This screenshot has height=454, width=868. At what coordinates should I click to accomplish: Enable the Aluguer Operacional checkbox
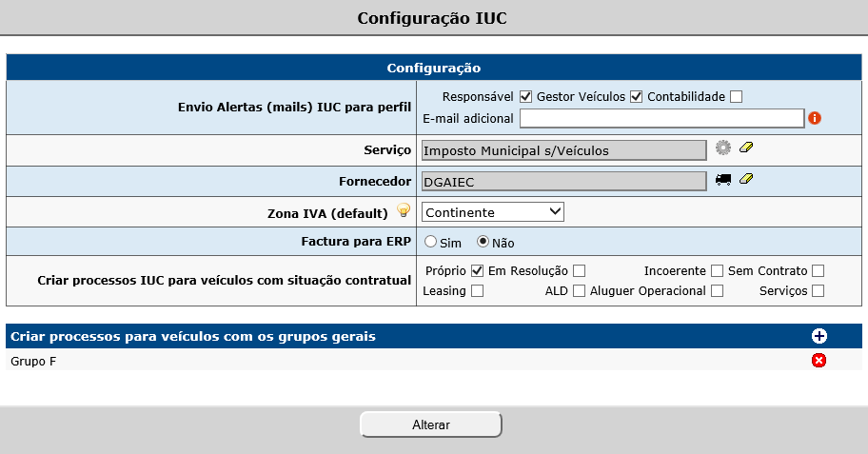717,290
